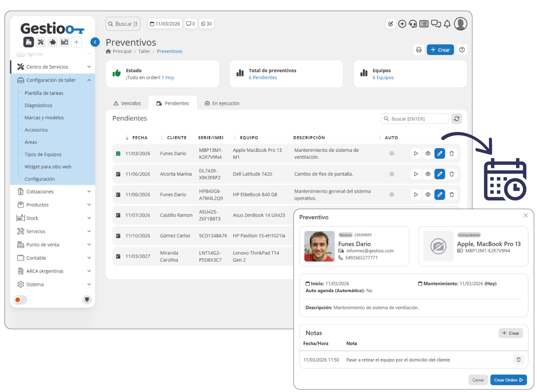Refresh the Pendientes list
Screen dimensions: 537x392
(x=456, y=119)
